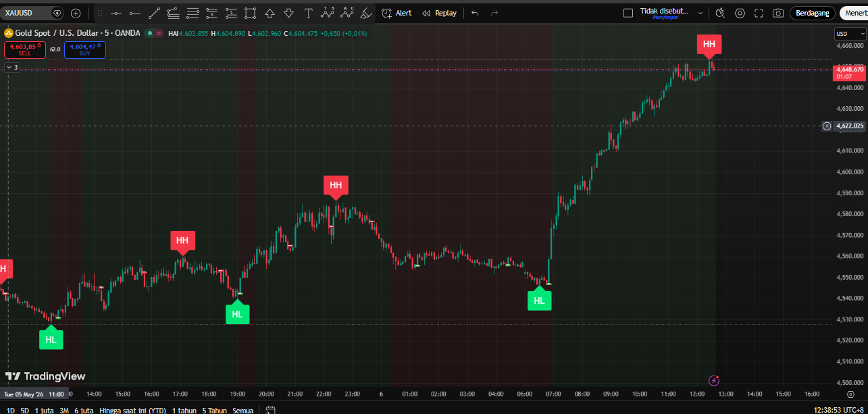Select the eraser tool
The image size is (868, 414).
click(x=366, y=13)
